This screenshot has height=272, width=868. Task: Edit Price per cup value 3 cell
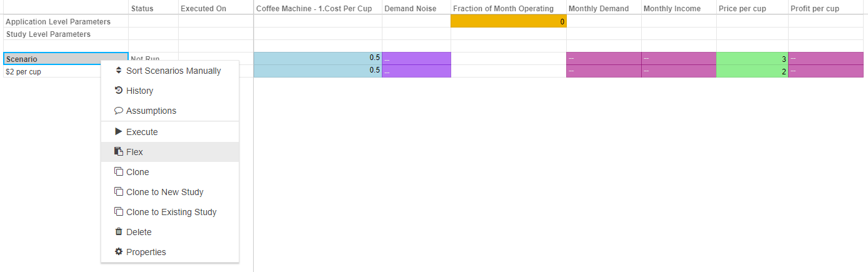(x=752, y=59)
